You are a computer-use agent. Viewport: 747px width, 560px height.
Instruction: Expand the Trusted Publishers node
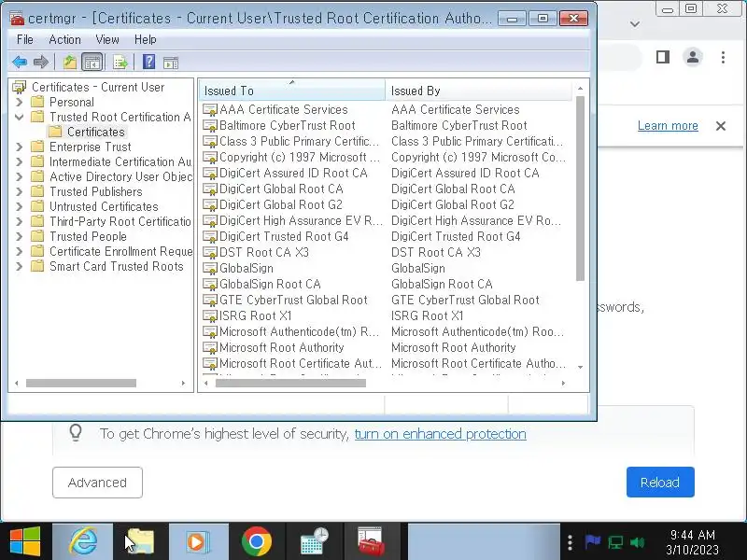pos(20,192)
